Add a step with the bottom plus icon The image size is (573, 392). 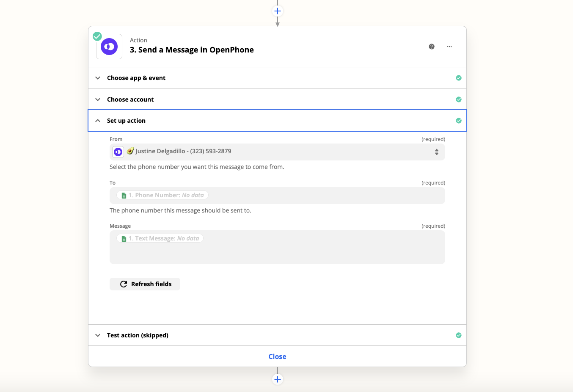click(x=278, y=379)
